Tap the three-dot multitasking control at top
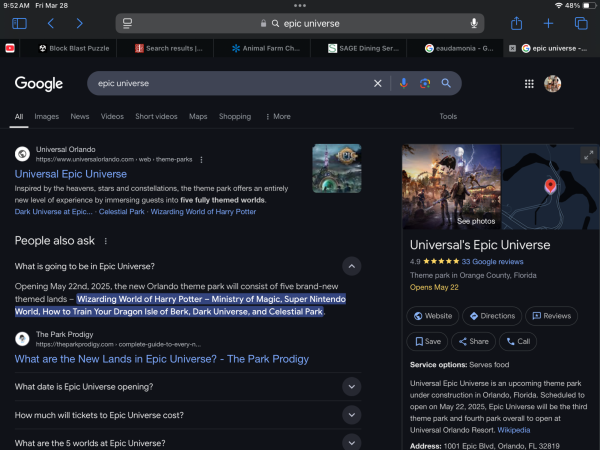 click(300, 6)
